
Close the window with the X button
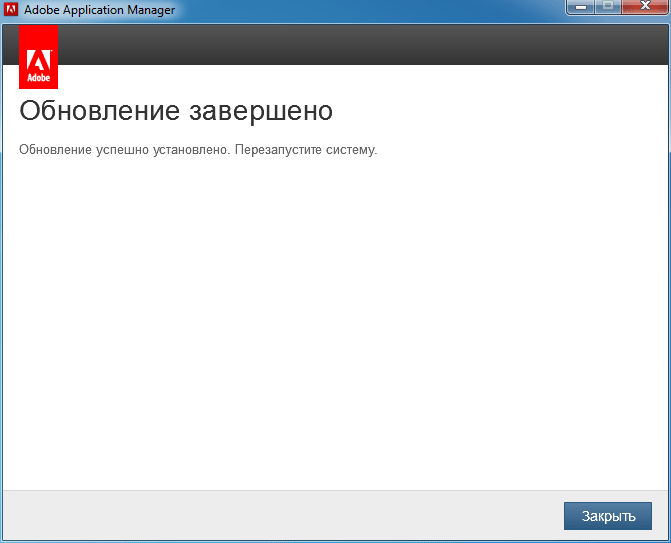click(645, 6)
